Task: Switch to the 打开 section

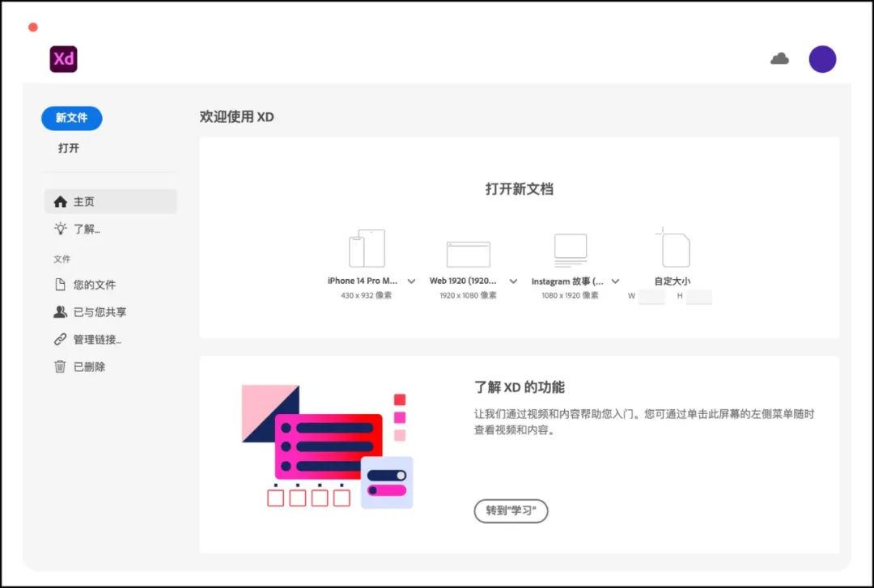Action: (68, 147)
